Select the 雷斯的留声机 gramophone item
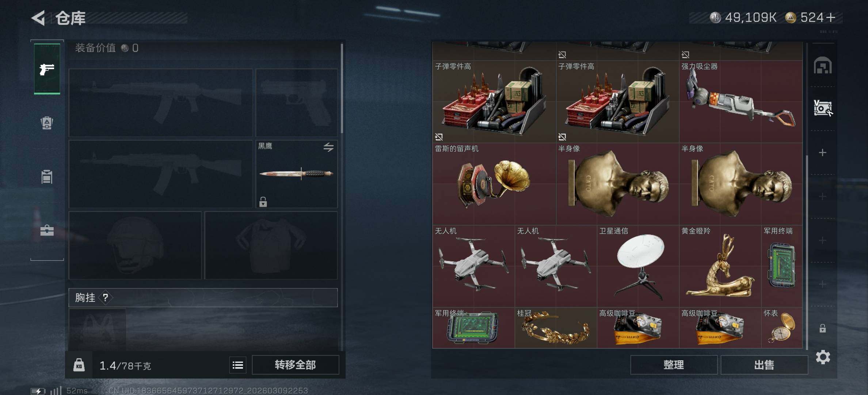The image size is (868, 395). pyautogui.click(x=494, y=184)
